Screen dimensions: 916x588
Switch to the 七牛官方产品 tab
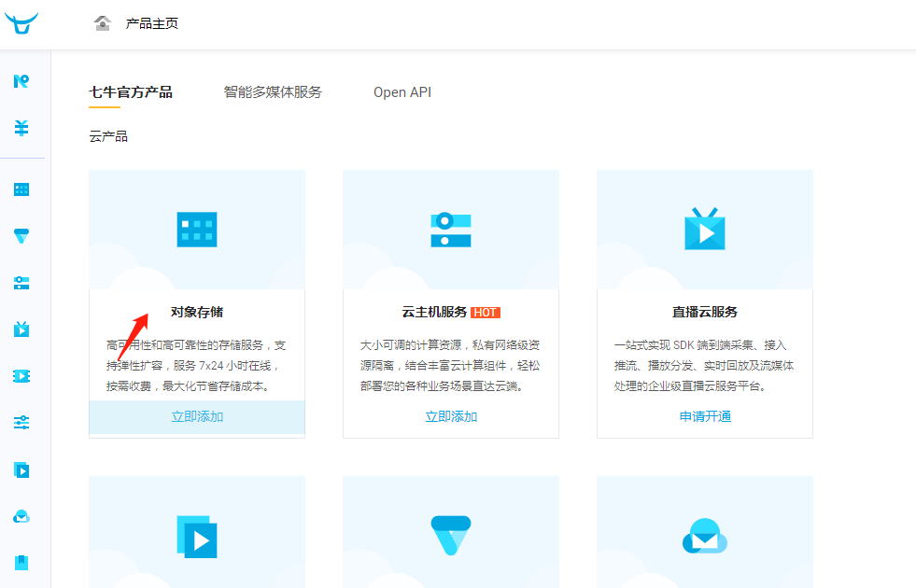(x=131, y=92)
